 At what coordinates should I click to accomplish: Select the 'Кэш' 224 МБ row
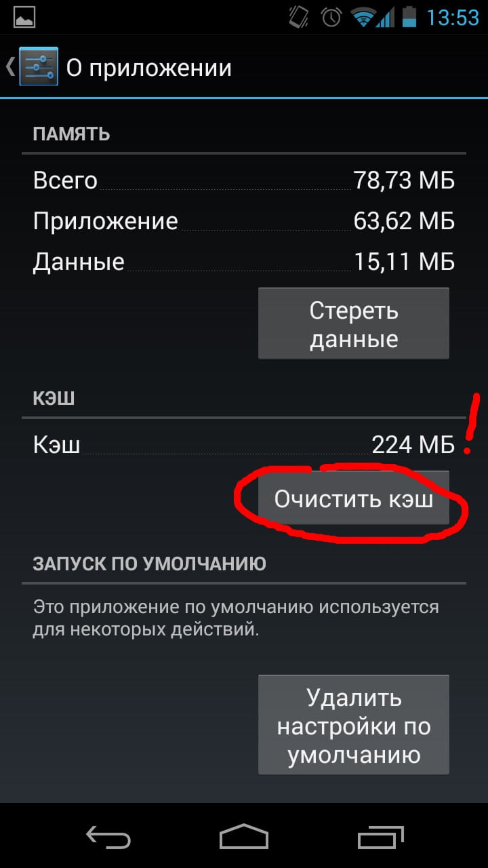[244, 445]
